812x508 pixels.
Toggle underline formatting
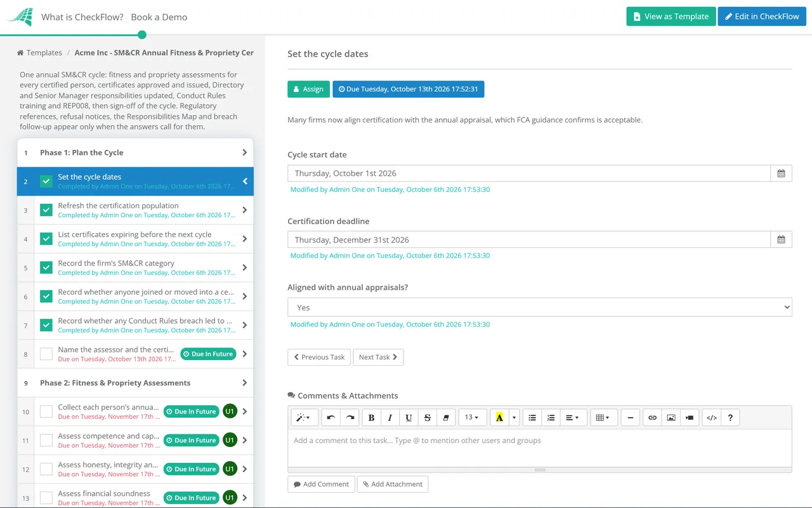click(x=409, y=417)
